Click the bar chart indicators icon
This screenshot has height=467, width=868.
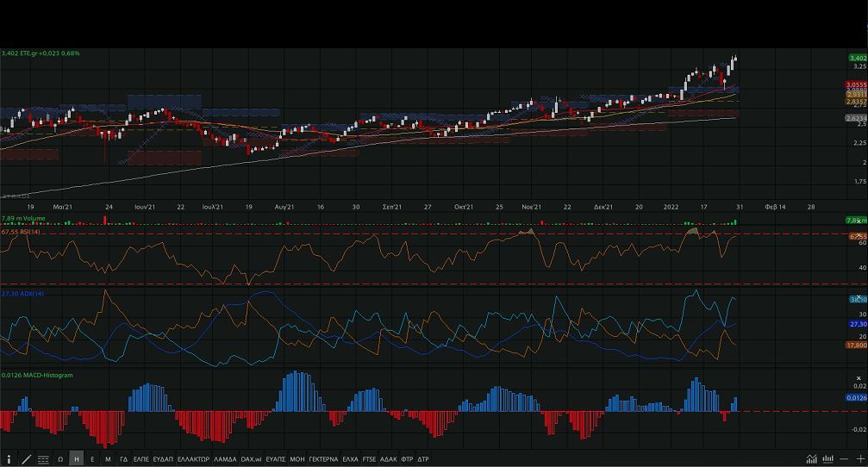[827, 459]
